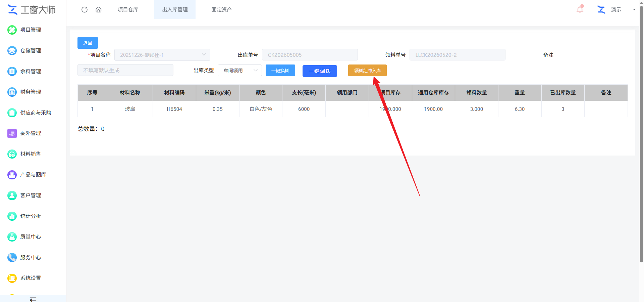Expand the 项目名称 dropdown
This screenshot has height=302, width=644.
coord(162,55)
